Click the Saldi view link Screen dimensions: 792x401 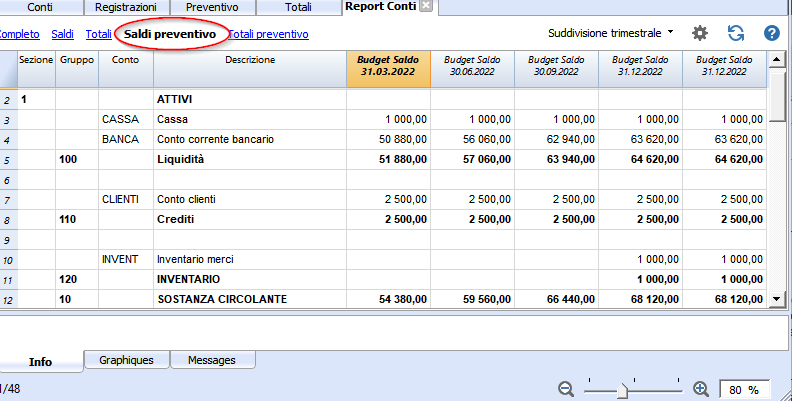(x=63, y=34)
